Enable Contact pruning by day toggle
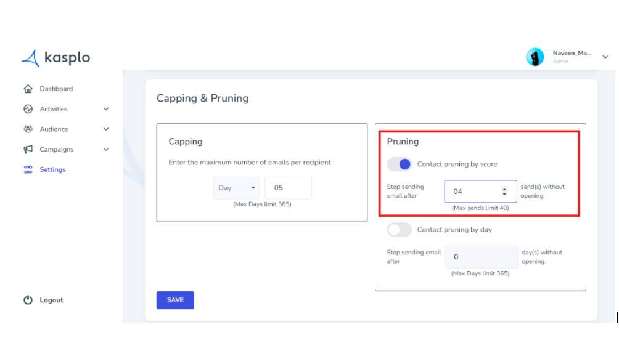This screenshot has width=619, height=364. pos(400,230)
